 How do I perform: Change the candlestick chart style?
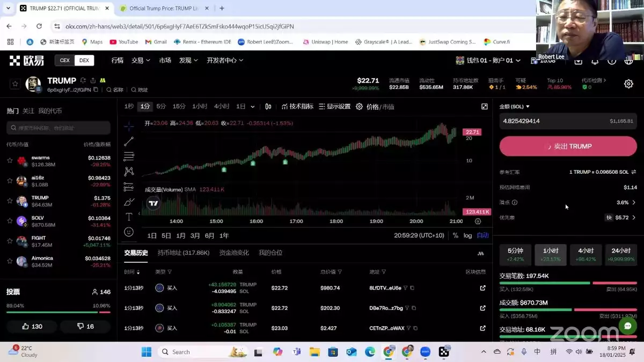(268, 107)
